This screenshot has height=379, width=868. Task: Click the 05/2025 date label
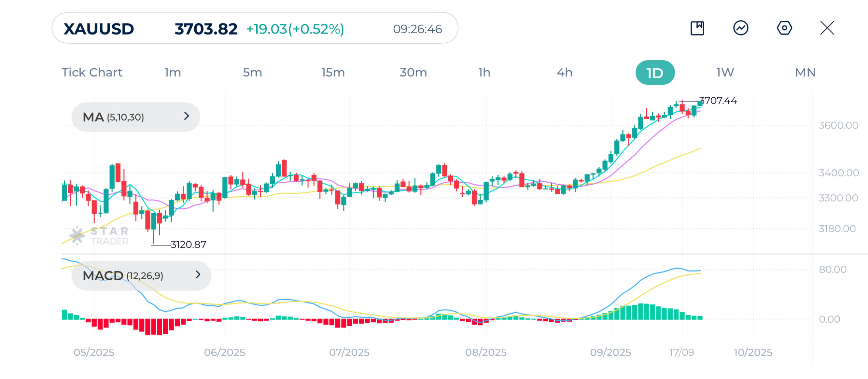(x=94, y=353)
